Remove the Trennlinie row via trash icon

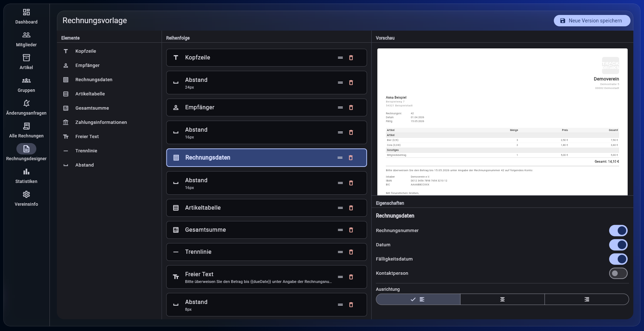(351, 252)
